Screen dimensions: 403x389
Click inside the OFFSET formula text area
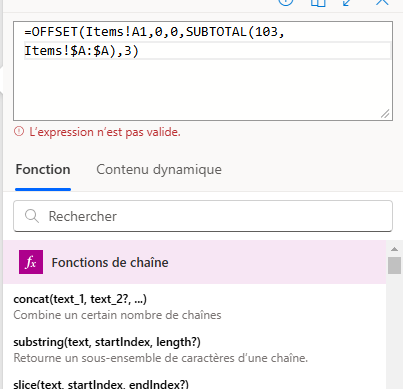point(203,71)
